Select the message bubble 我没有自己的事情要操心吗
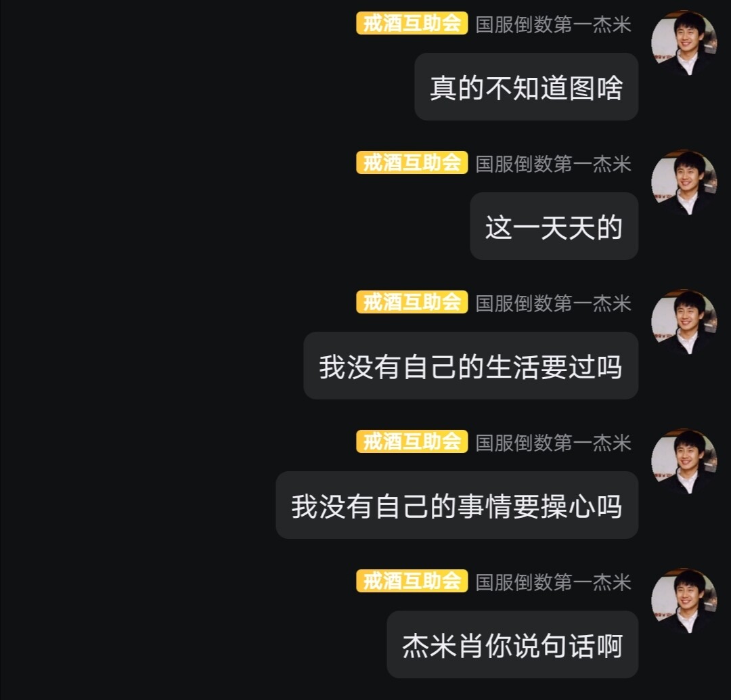This screenshot has height=700, width=731. pyautogui.click(x=457, y=505)
